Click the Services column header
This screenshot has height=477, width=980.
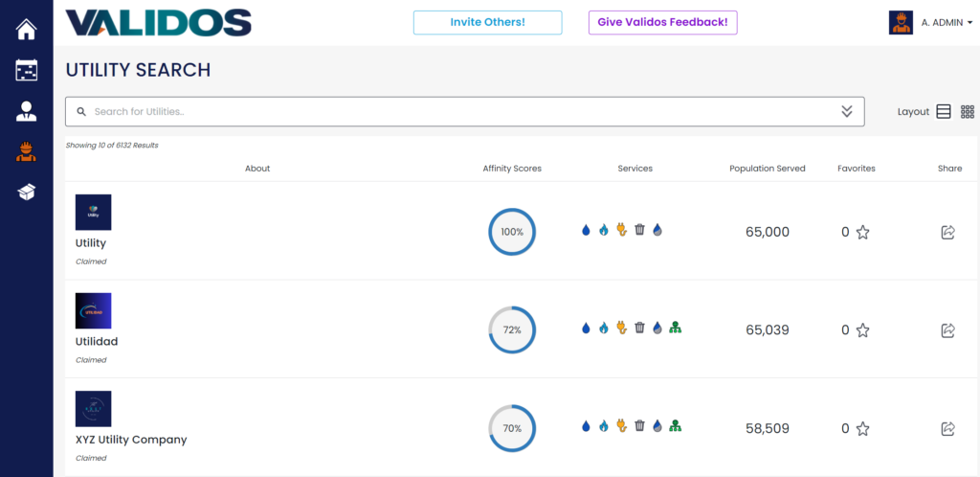click(x=635, y=169)
